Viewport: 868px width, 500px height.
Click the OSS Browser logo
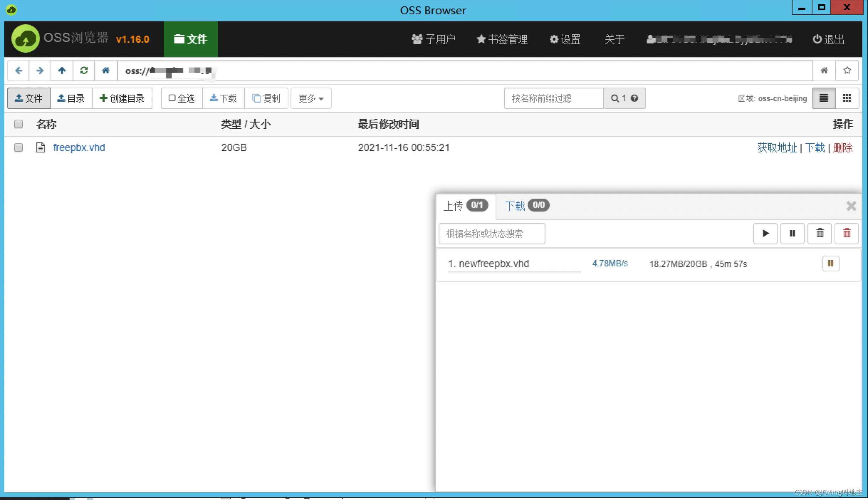pyautogui.click(x=25, y=38)
